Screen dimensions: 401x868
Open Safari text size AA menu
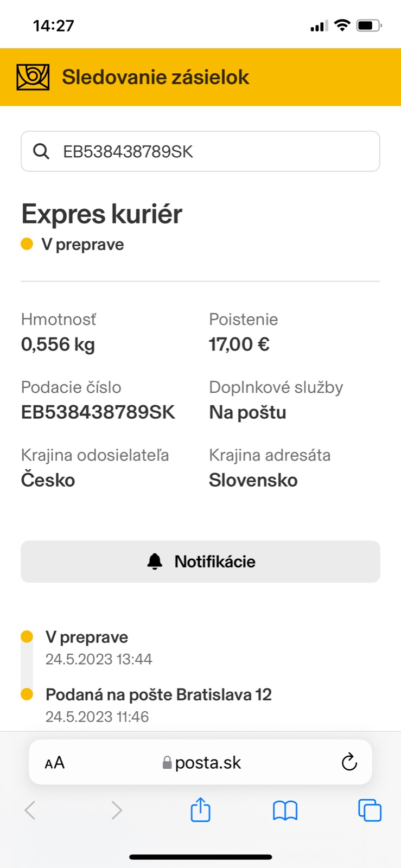click(x=54, y=763)
